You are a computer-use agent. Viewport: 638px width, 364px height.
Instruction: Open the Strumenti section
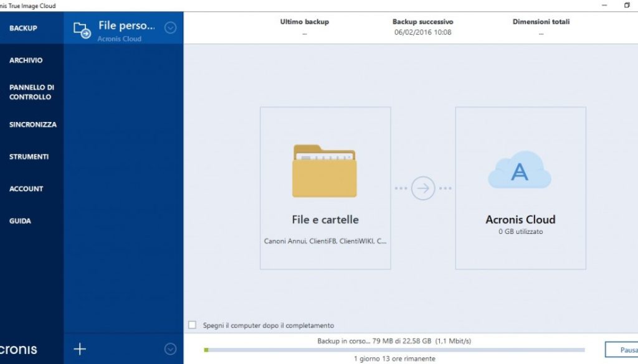coord(29,157)
